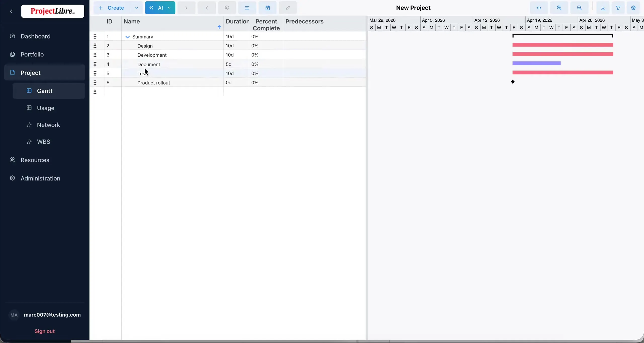
Task: Switch to the Usage view
Action: (x=49, y=108)
